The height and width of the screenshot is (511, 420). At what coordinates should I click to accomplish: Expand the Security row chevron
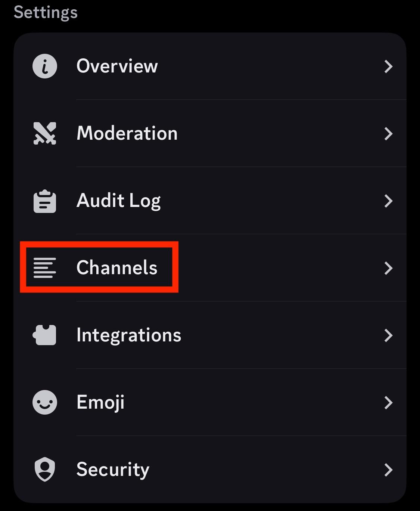tap(389, 470)
